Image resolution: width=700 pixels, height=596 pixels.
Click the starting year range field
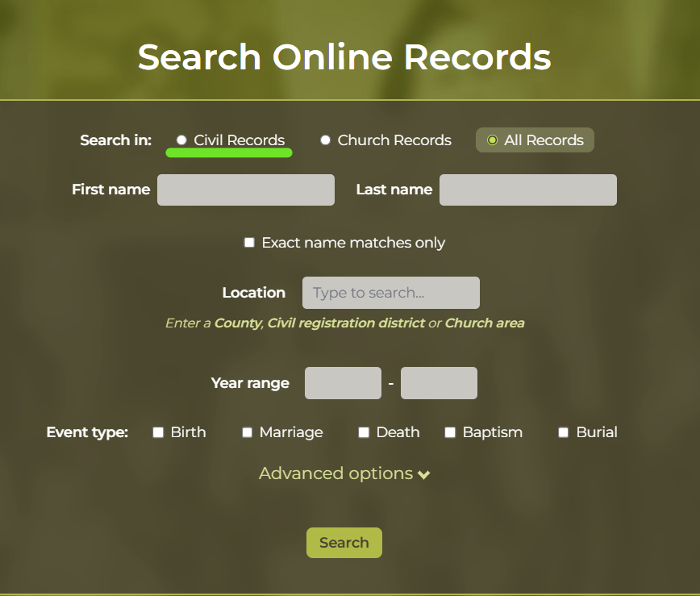pyautogui.click(x=343, y=383)
